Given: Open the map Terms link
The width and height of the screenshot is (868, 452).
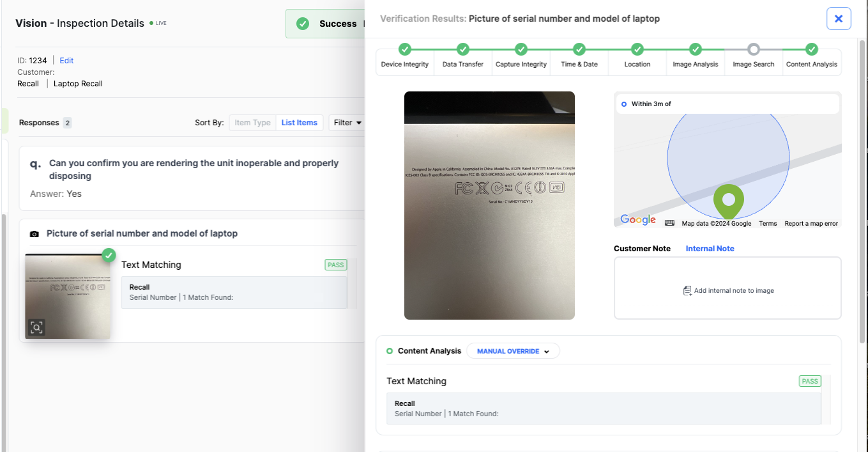Looking at the screenshot, I should [768, 224].
